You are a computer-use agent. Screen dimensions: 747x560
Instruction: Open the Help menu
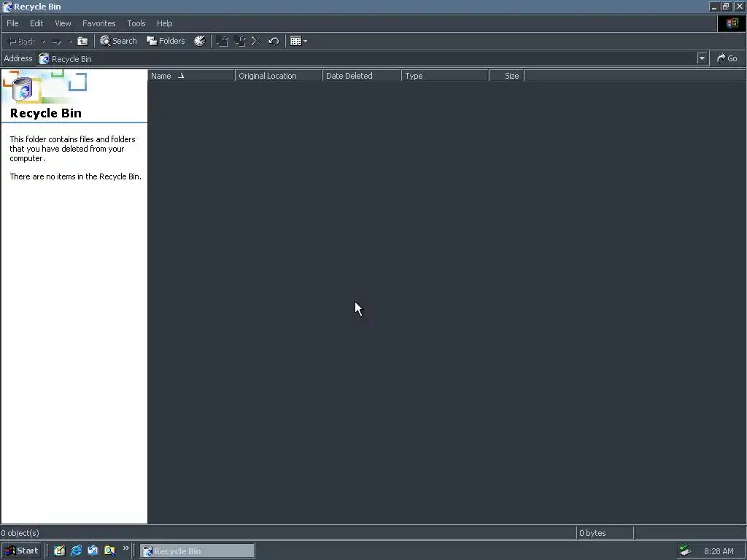tap(164, 23)
